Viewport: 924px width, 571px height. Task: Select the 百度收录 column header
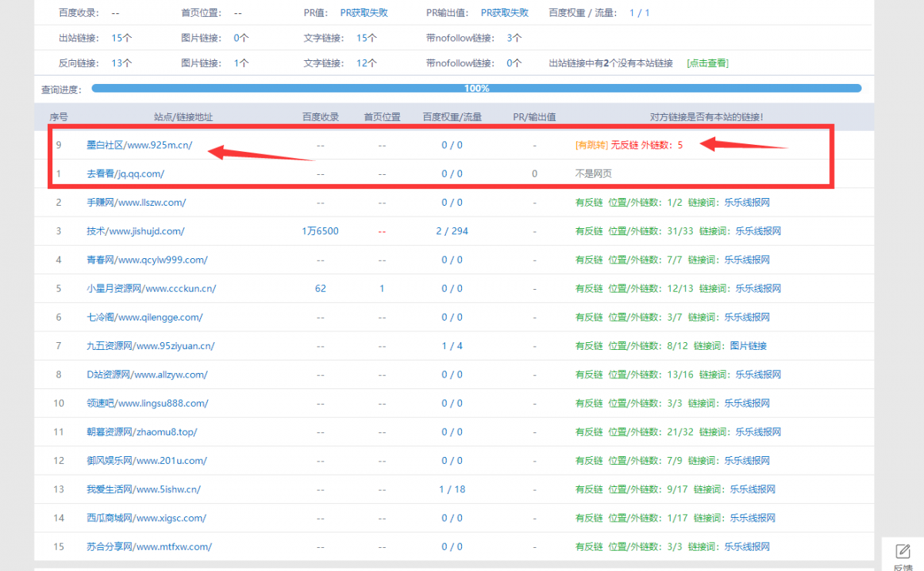(x=320, y=117)
